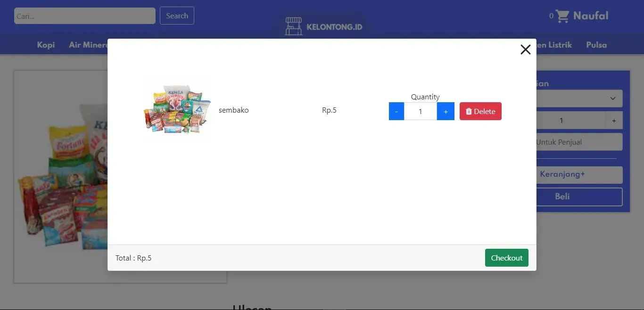
Task: Open the shopping cart icon in header
Action: click(562, 16)
